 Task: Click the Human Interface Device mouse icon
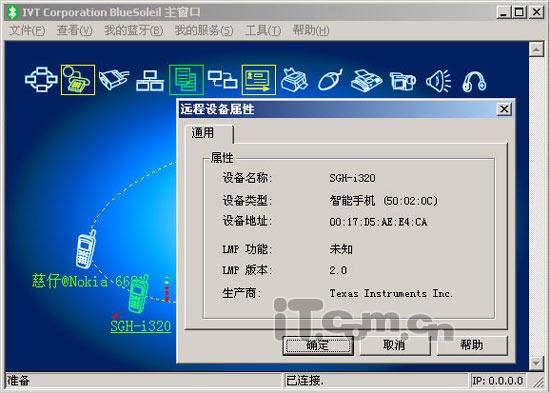(x=330, y=80)
